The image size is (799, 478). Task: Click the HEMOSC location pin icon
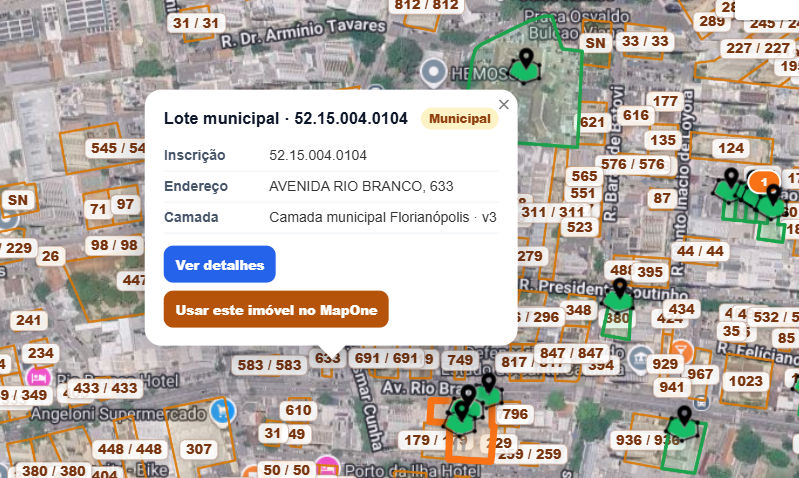[434, 71]
